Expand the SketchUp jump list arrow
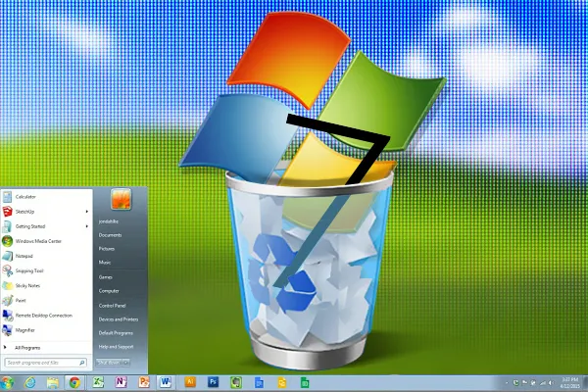The height and width of the screenshot is (392, 588). 86,212
